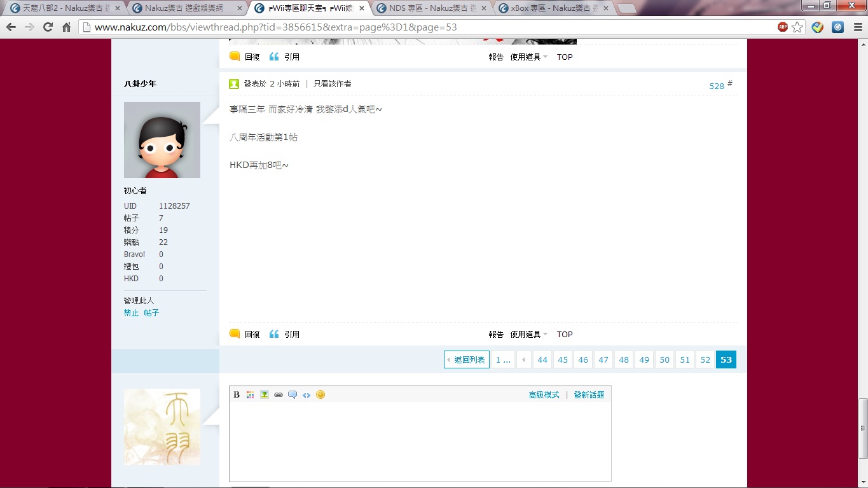Expand 使用道具 dropdown under the 八卦少年 post
The height and width of the screenshot is (488, 868).
click(x=528, y=334)
